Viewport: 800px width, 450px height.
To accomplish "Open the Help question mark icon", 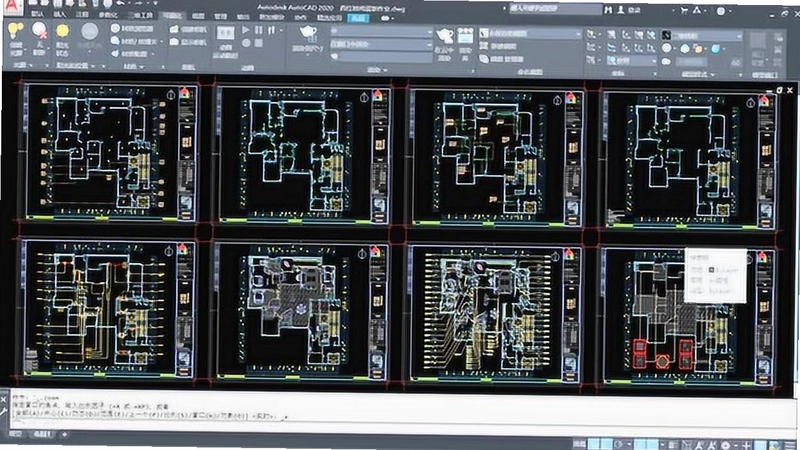I will 721,11.
